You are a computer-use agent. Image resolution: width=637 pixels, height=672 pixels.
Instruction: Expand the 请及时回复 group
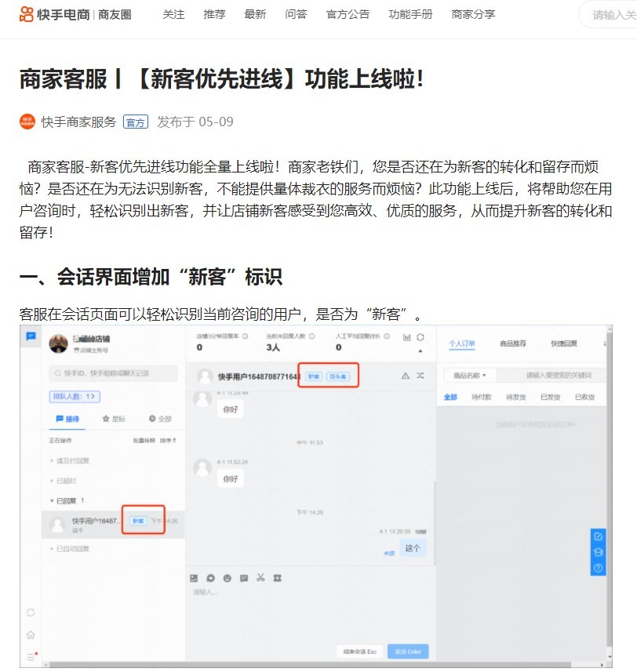pyautogui.click(x=70, y=461)
